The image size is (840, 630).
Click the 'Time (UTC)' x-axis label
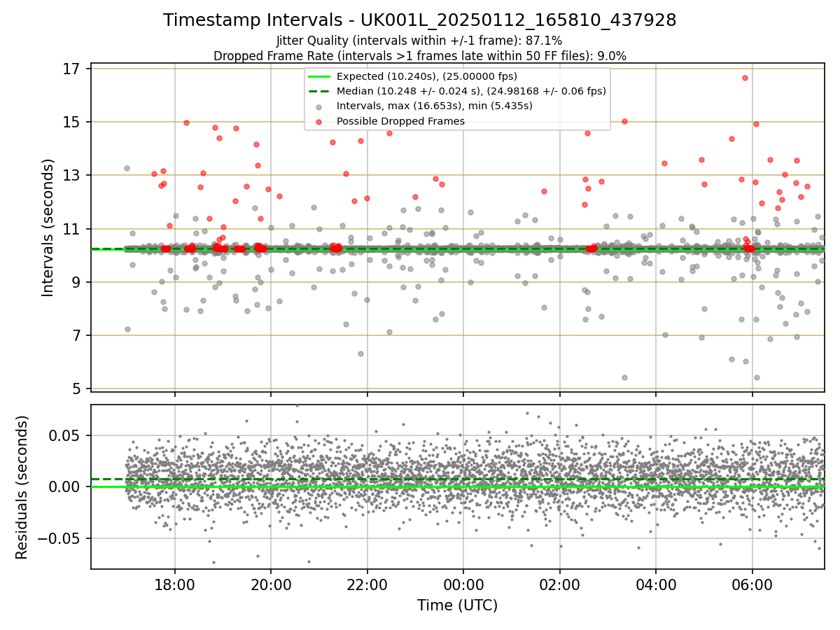(x=457, y=605)
